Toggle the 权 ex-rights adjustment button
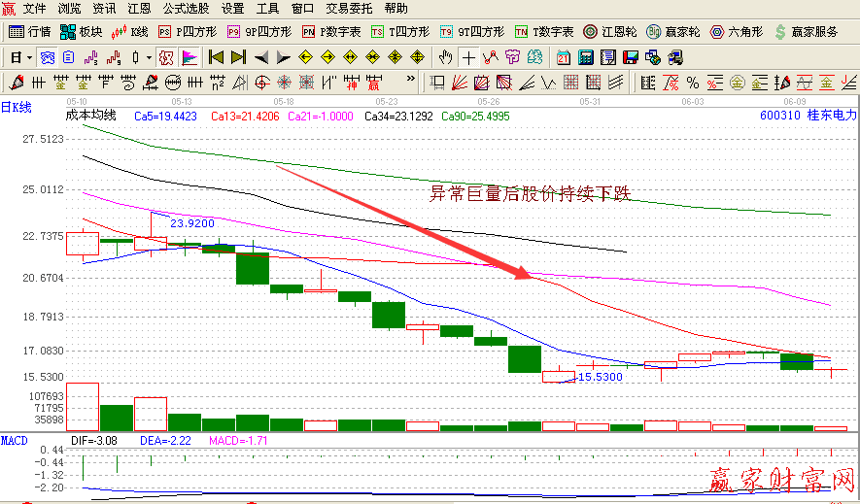Viewport: 860px width, 504px height. coord(164,57)
